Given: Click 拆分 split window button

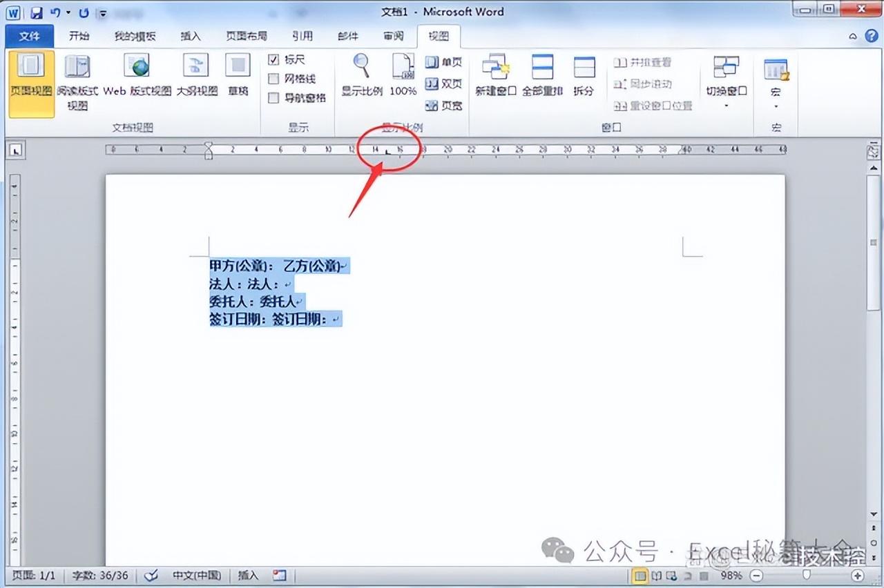Looking at the screenshot, I should point(584,76).
